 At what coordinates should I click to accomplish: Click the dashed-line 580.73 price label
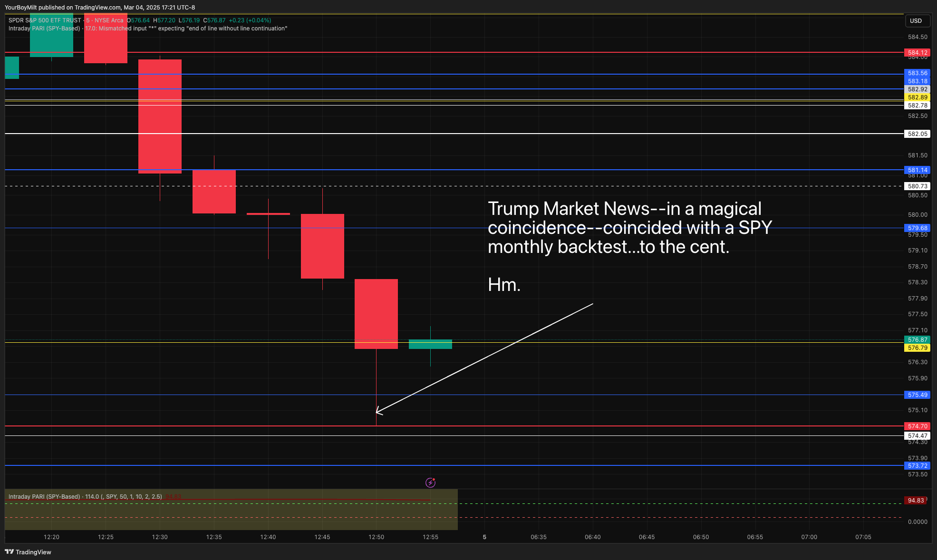point(917,186)
